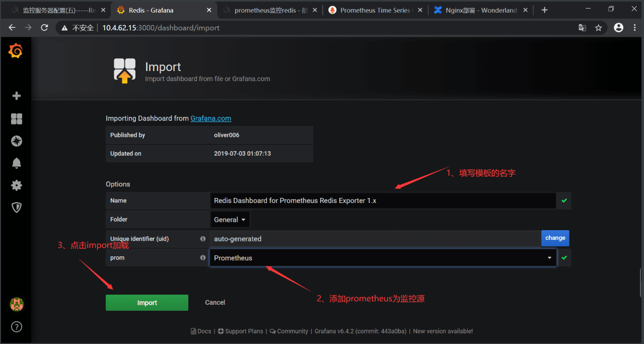Open the Grafana home logo

tap(16, 51)
